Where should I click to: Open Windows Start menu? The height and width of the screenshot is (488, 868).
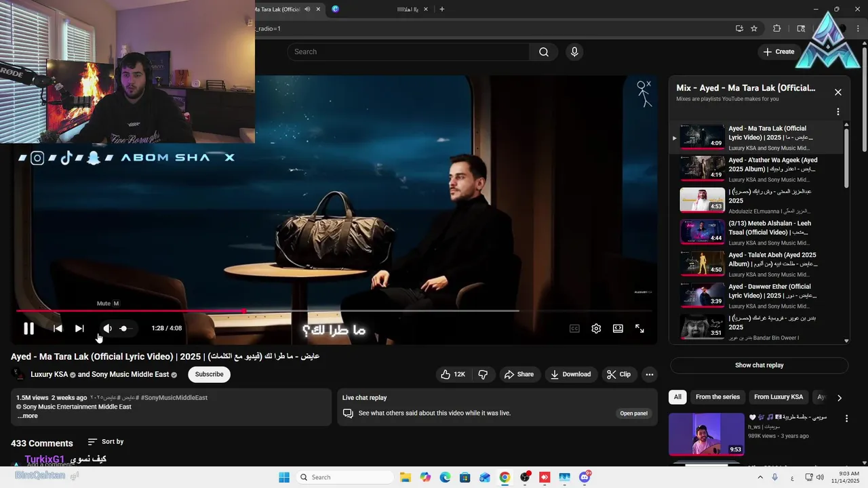(x=284, y=477)
